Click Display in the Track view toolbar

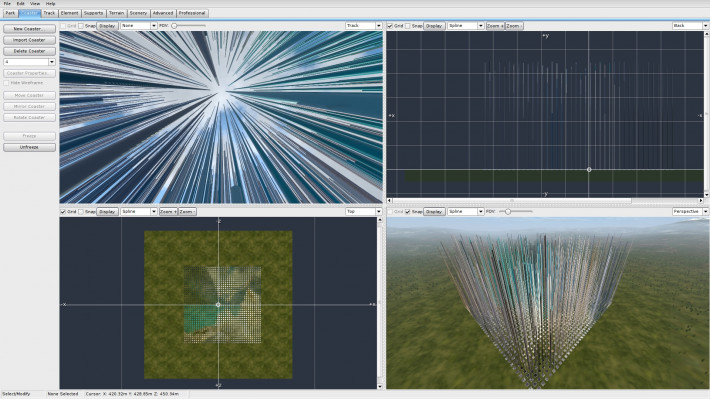click(107, 26)
